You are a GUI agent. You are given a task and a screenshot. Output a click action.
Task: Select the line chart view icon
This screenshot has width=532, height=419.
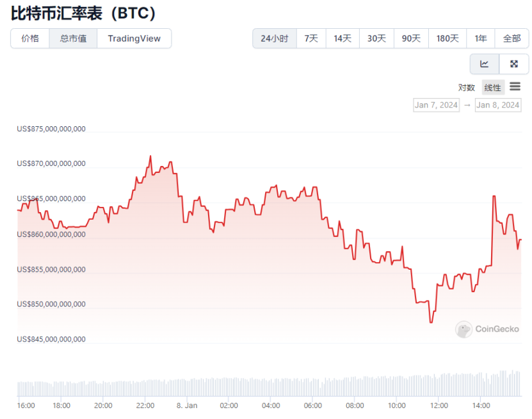click(485, 64)
